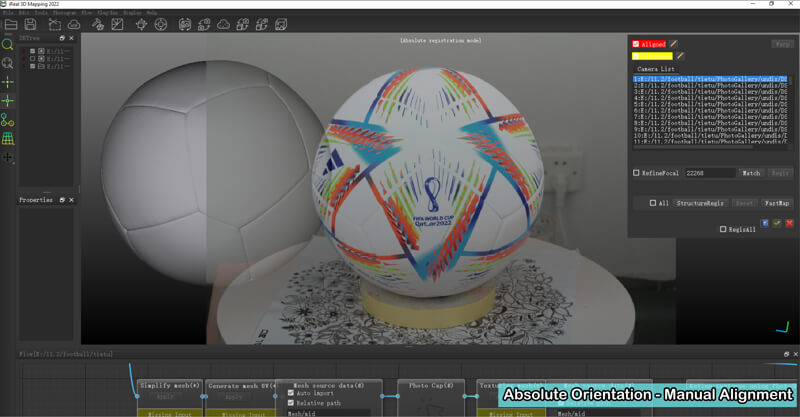Click the camera refresh toolbar icon

pos(185,24)
